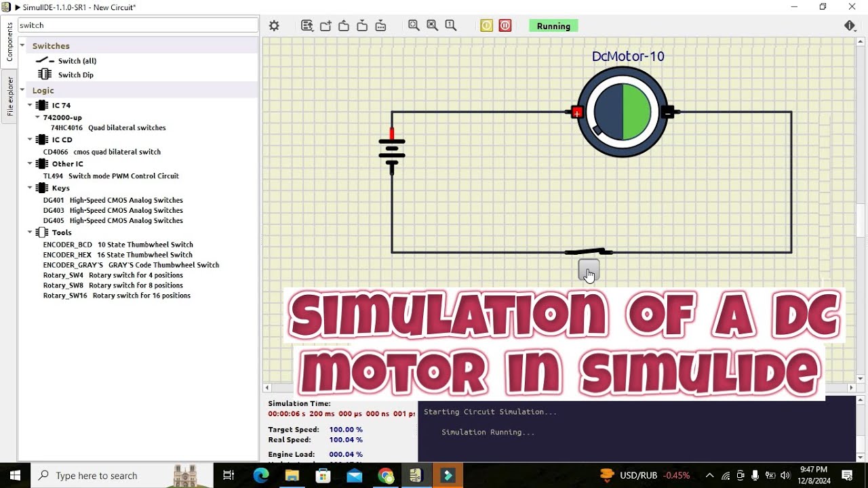Click the canvas vertical scrollbar down arrow
This screenshot has width=868, height=488.
(x=861, y=378)
